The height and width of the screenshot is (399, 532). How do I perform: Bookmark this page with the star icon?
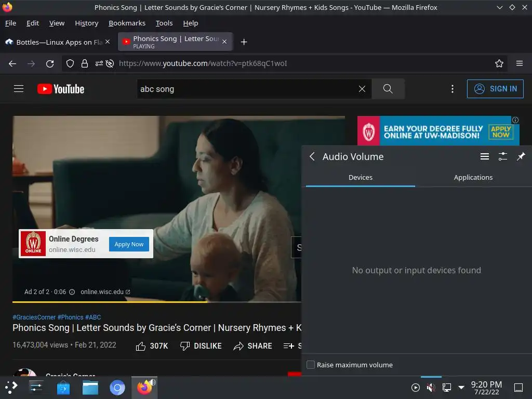[499, 63]
